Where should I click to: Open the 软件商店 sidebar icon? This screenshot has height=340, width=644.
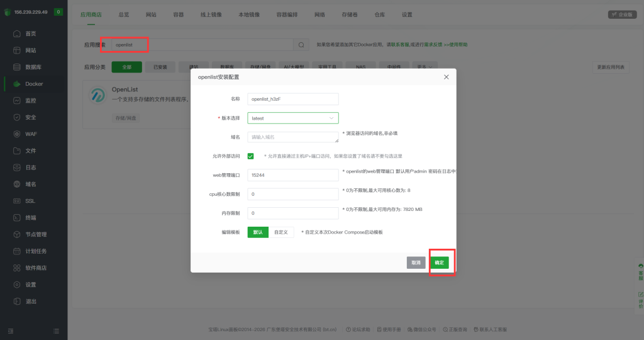pos(17,268)
